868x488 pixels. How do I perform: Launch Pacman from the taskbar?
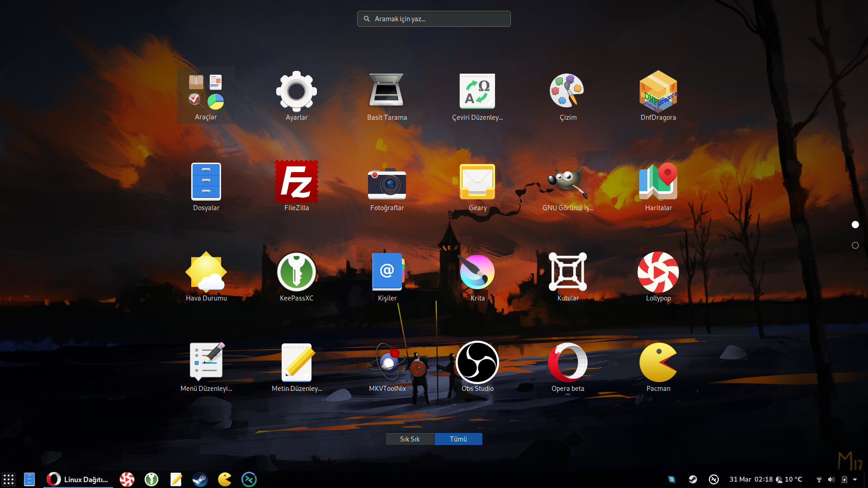pos(225,479)
